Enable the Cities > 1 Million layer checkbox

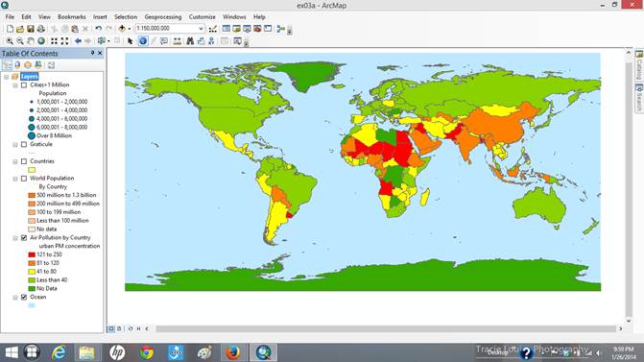(x=24, y=85)
